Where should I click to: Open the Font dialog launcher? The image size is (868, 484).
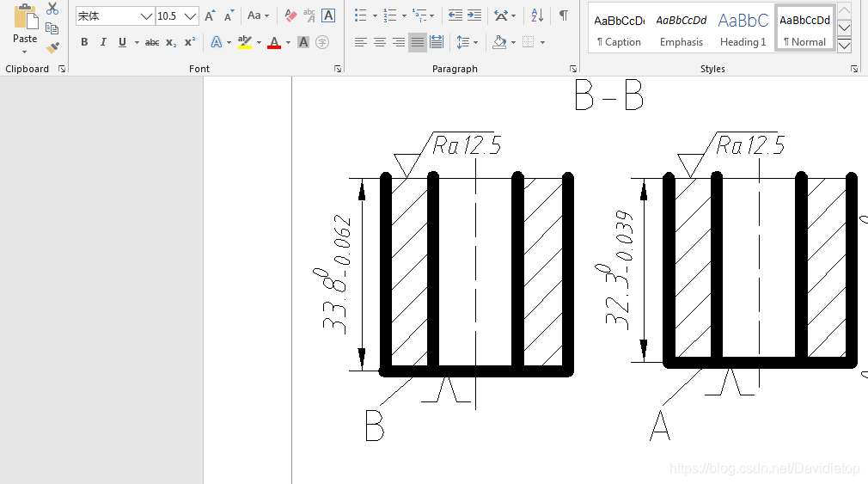[x=338, y=69]
